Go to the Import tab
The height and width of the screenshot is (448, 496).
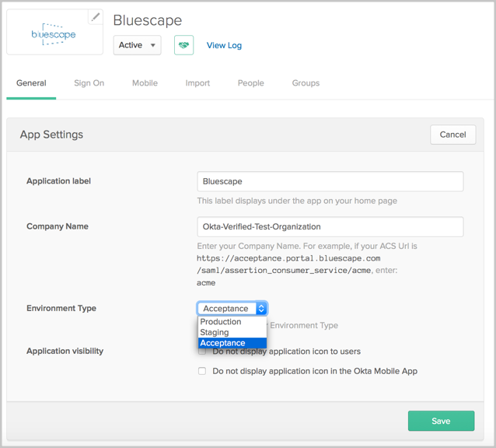197,83
